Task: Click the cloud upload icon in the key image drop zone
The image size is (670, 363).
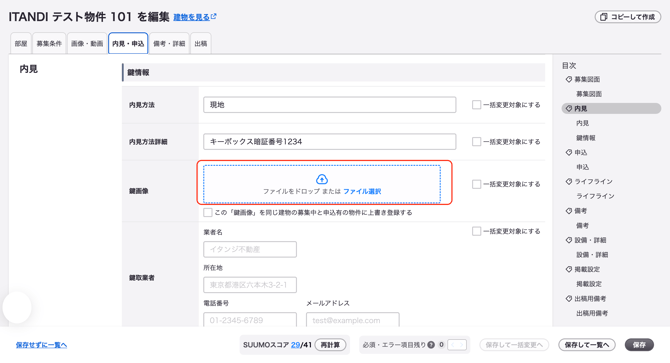Action: 322,179
